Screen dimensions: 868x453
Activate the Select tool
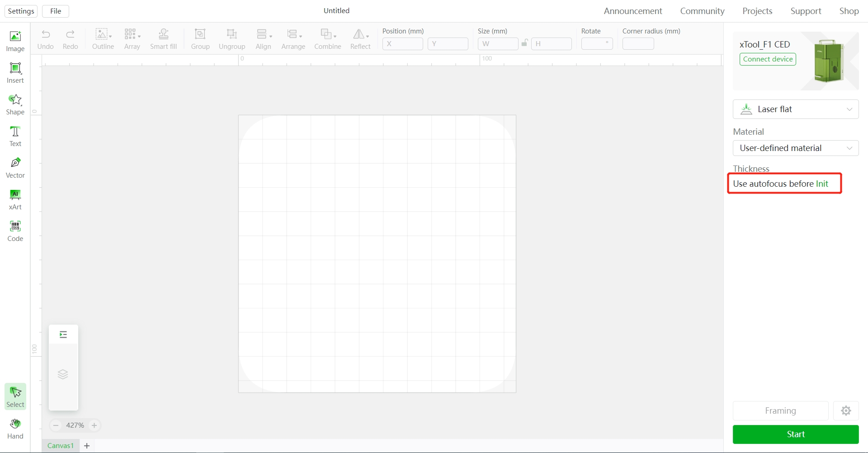click(x=15, y=396)
